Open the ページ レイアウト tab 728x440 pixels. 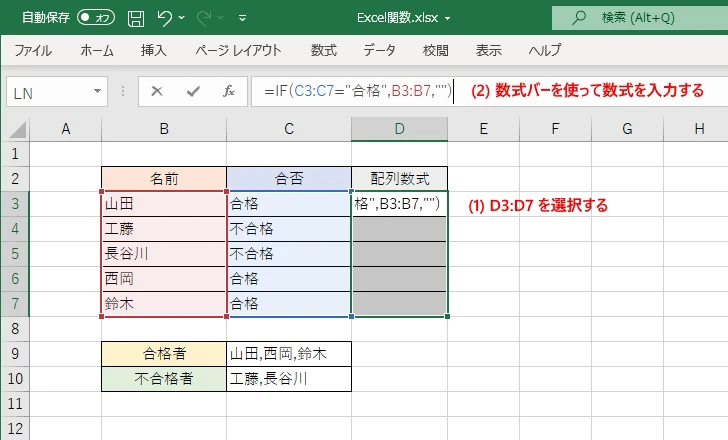pyautogui.click(x=238, y=50)
